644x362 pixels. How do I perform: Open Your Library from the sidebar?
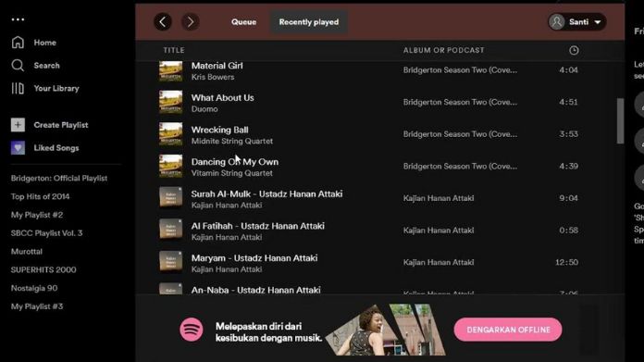[56, 88]
